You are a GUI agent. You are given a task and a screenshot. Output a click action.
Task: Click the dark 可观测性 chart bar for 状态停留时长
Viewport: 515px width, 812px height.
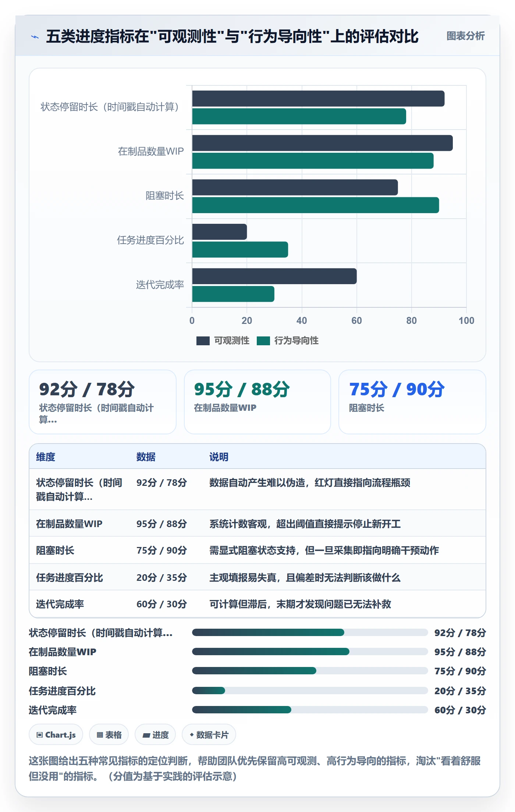[318, 99]
